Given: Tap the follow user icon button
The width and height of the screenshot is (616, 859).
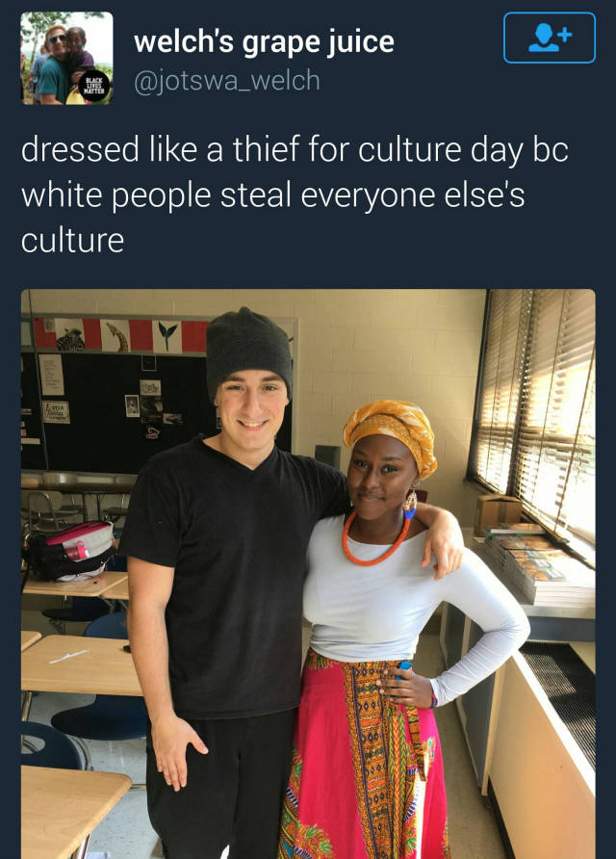Looking at the screenshot, I should point(550,38).
